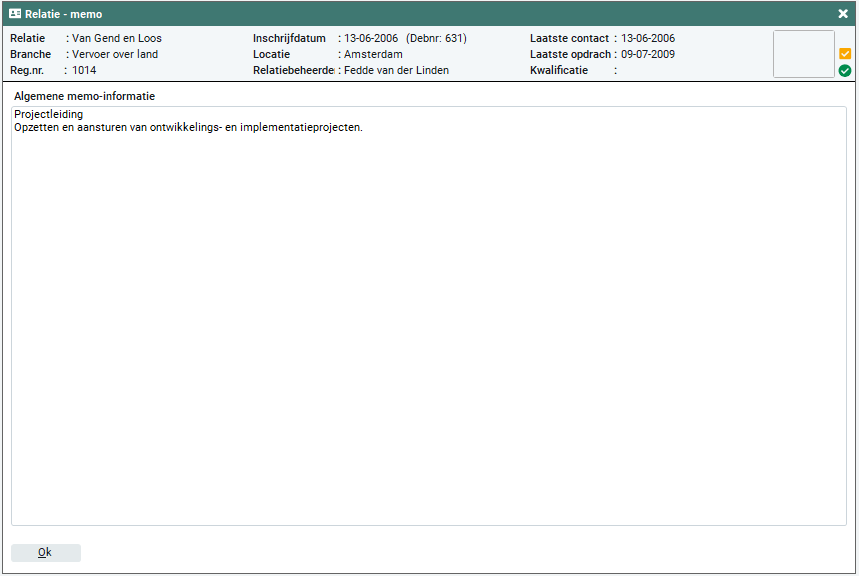The image size is (859, 576).
Task: Close the Relatie - memo window
Action: point(843,14)
